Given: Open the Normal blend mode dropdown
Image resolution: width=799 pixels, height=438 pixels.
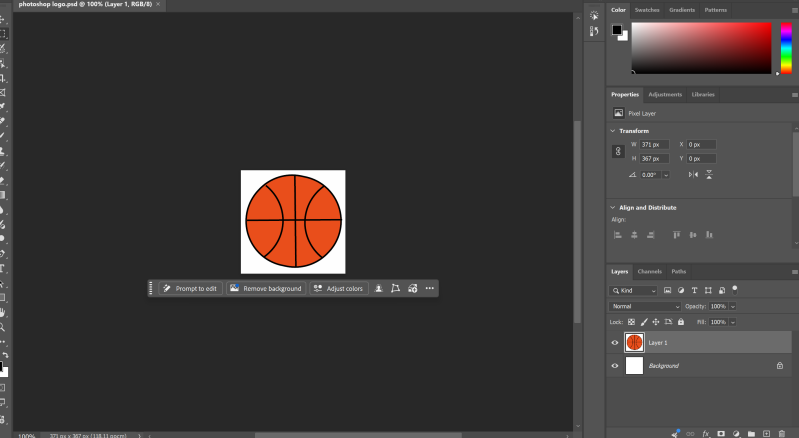Looking at the screenshot, I should 645,307.
